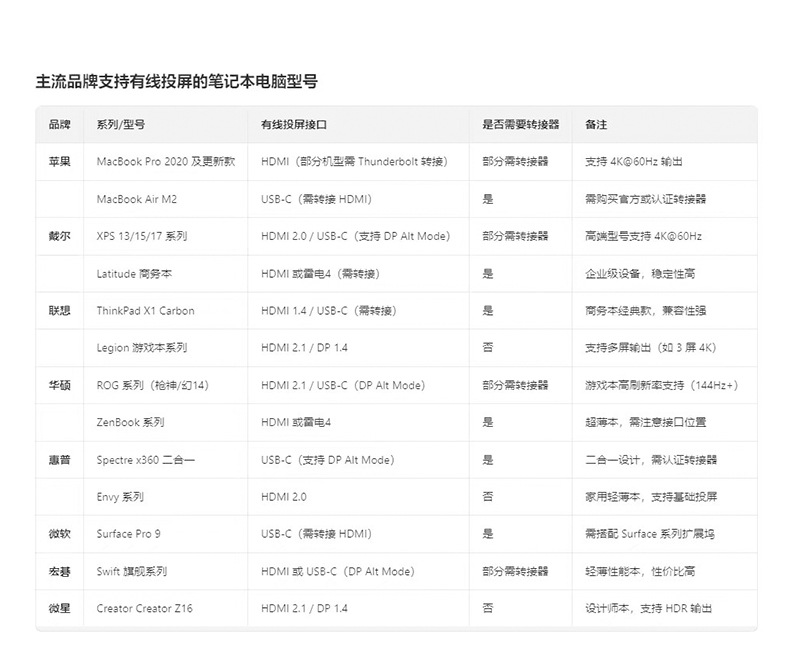The width and height of the screenshot is (790, 645).
Task: Select the 是否需要转接器 column header
Action: point(521,124)
